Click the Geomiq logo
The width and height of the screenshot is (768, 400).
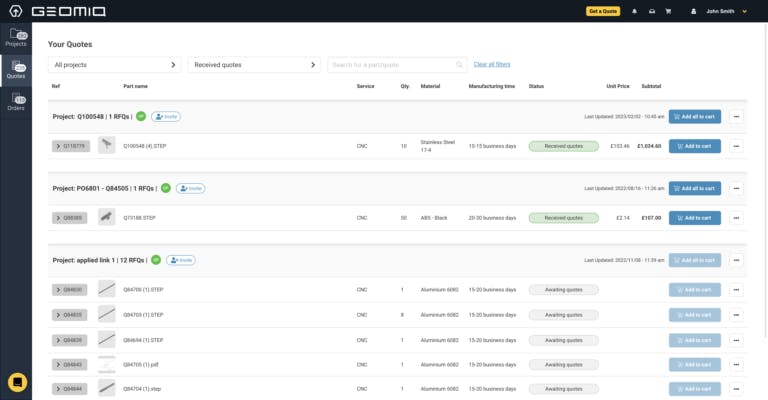pos(68,12)
